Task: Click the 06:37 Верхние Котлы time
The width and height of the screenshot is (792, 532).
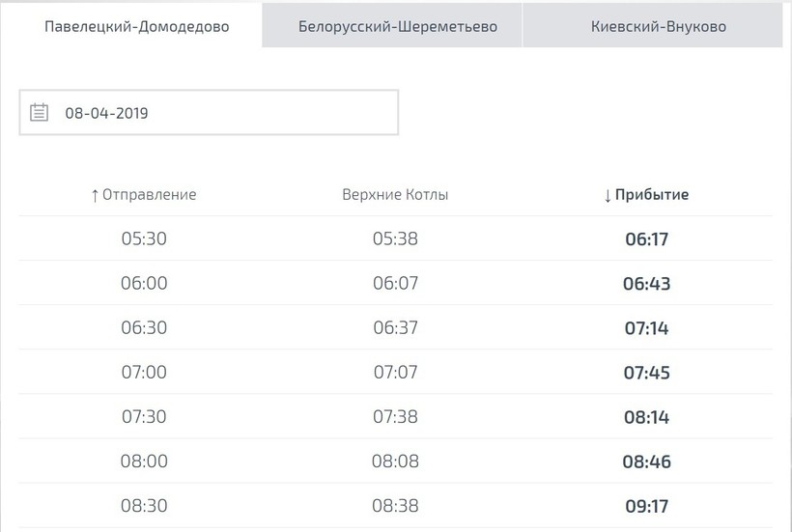Action: [x=395, y=327]
